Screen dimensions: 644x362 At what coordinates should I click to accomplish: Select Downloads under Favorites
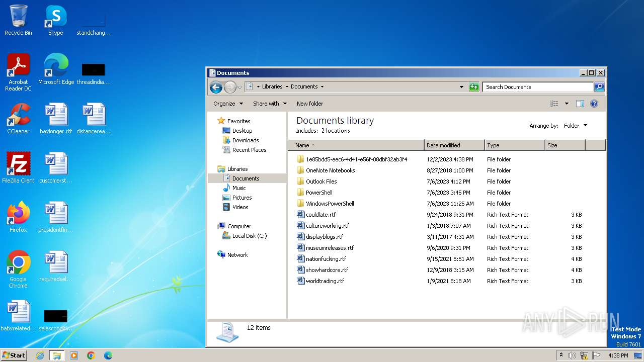pos(245,140)
